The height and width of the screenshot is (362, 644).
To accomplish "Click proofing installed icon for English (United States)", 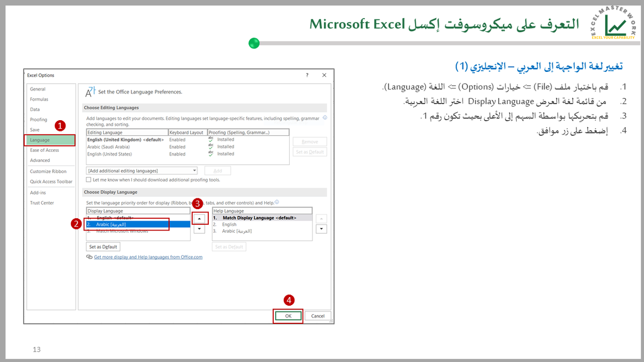I will 211,154.
